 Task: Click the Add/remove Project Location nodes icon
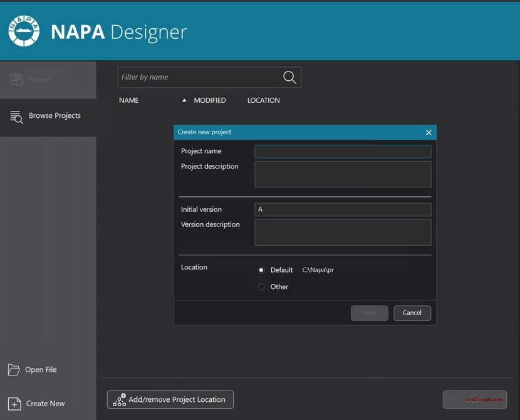tap(119, 399)
